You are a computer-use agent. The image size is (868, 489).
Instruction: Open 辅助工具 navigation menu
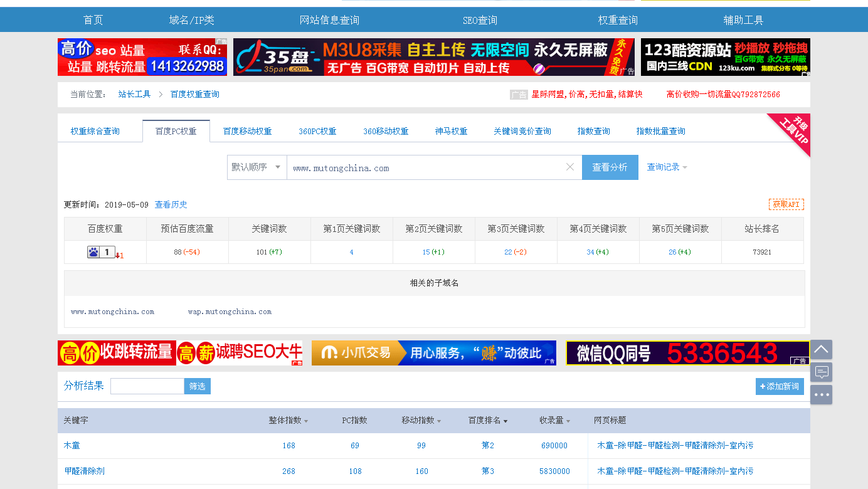point(743,20)
